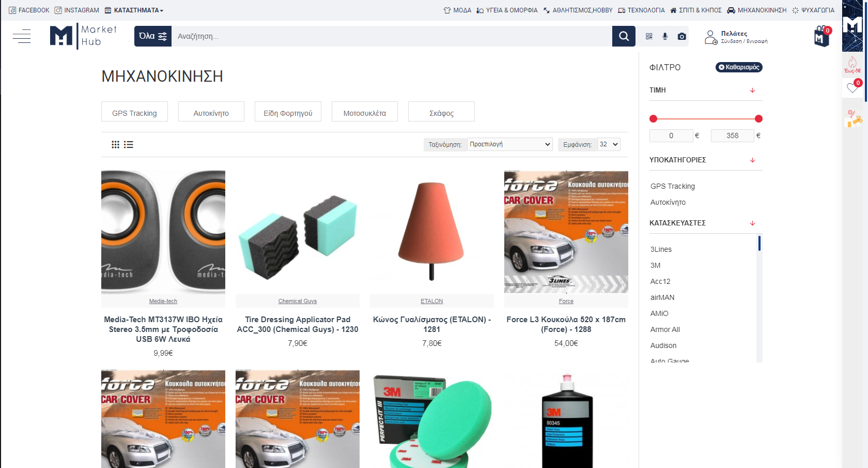
Task: Open the QR code scan search
Action: (649, 36)
